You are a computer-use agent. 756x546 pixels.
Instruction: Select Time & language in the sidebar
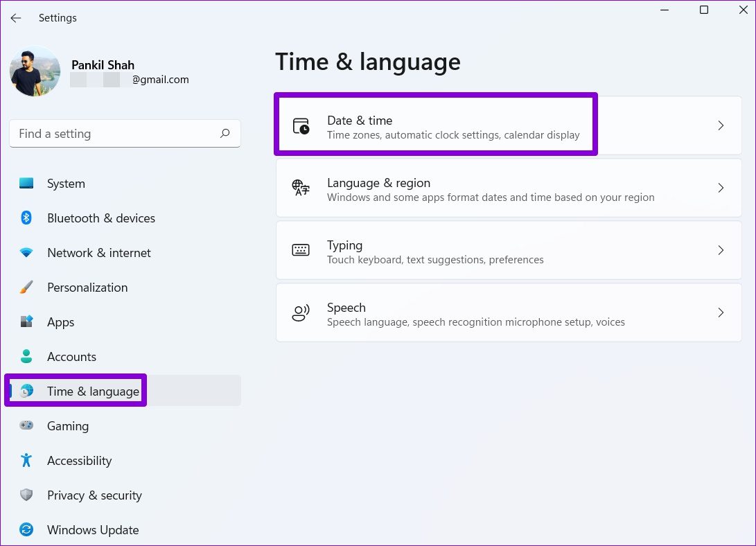coord(91,391)
